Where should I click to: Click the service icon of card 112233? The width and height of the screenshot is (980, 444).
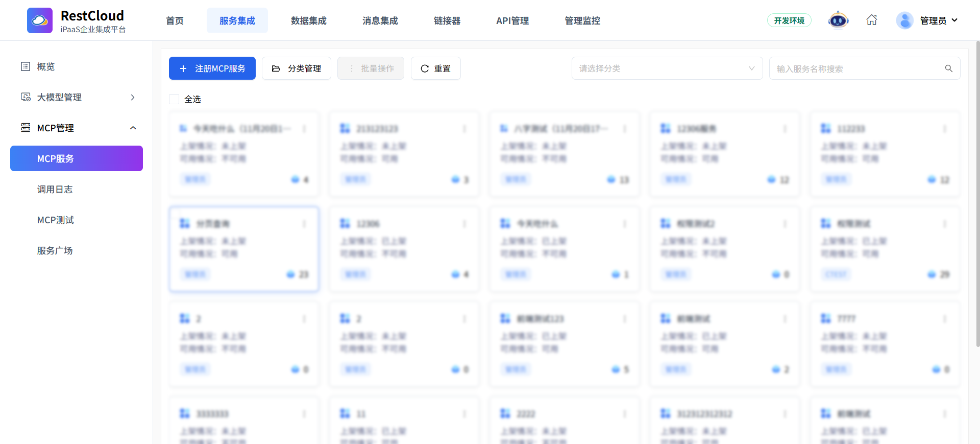[x=825, y=128]
